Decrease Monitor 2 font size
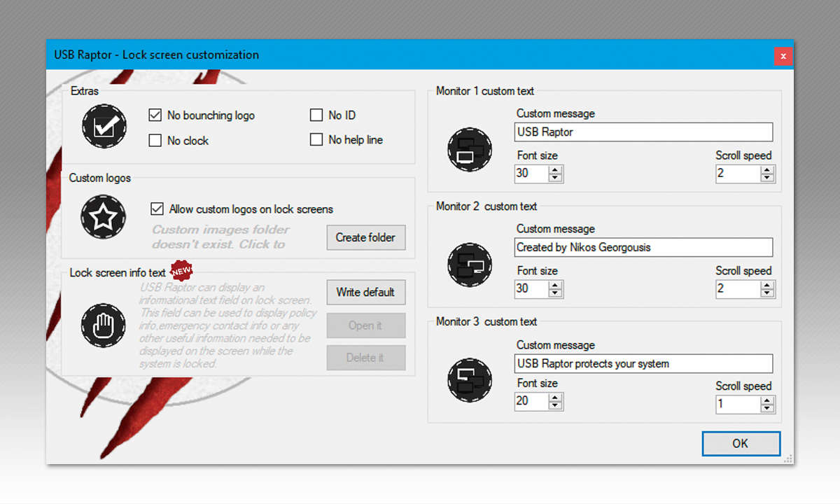 click(556, 293)
